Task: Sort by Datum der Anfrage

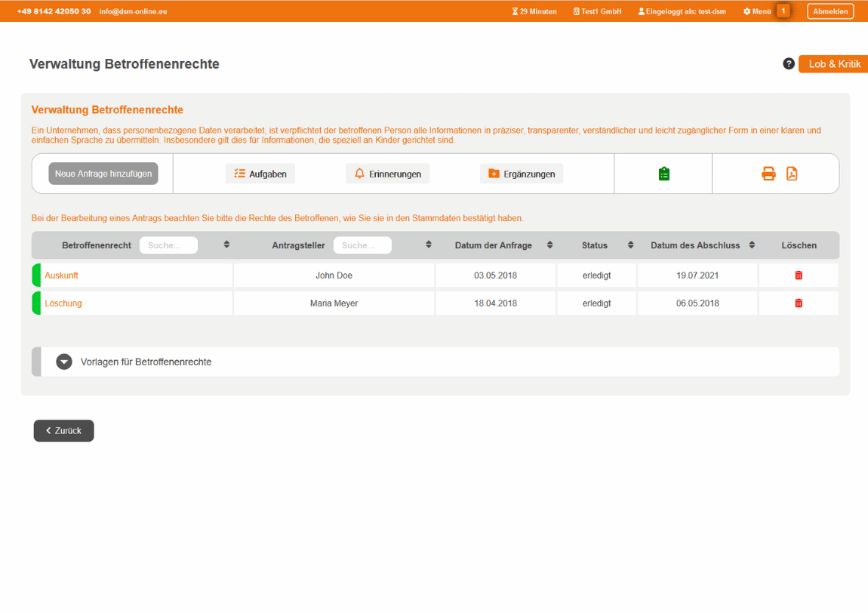Action: (x=549, y=245)
